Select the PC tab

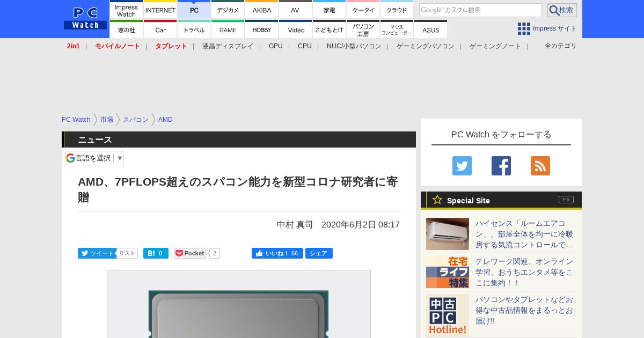pyautogui.click(x=194, y=10)
